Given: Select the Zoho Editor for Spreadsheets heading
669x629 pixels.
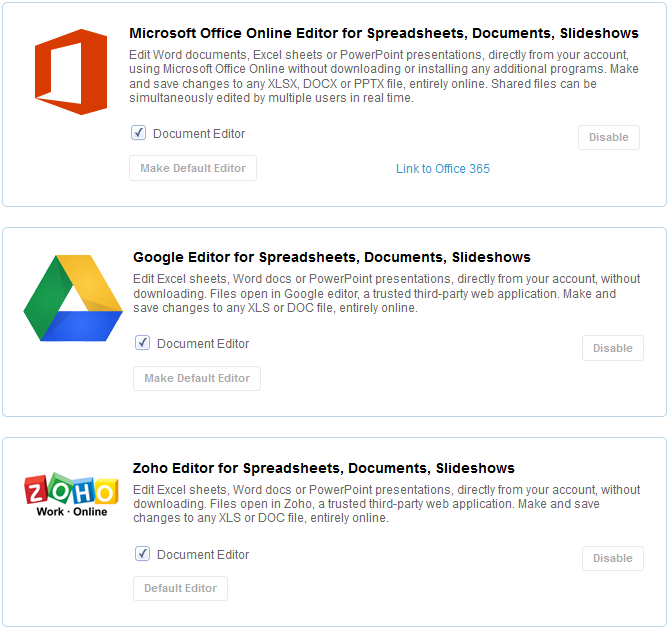Looking at the screenshot, I should (x=323, y=468).
